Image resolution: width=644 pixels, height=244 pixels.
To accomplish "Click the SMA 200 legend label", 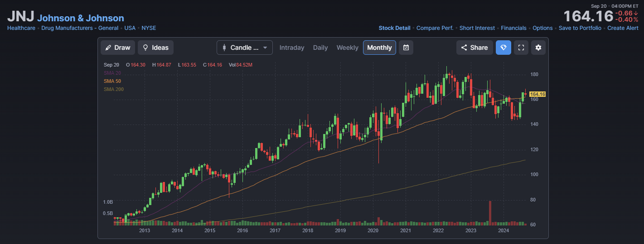I will pyautogui.click(x=114, y=89).
